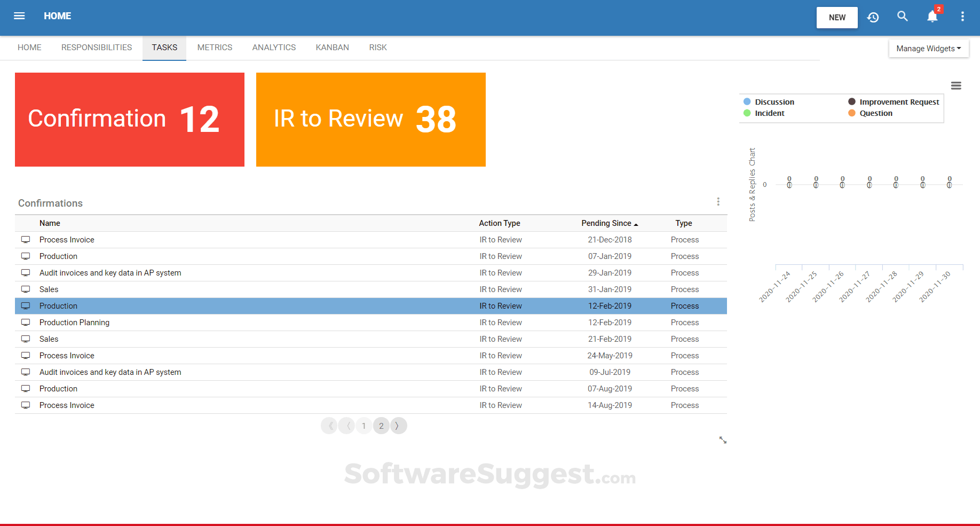Click the monitor icon beside Production Planning
The image size is (980, 526).
[x=26, y=323]
